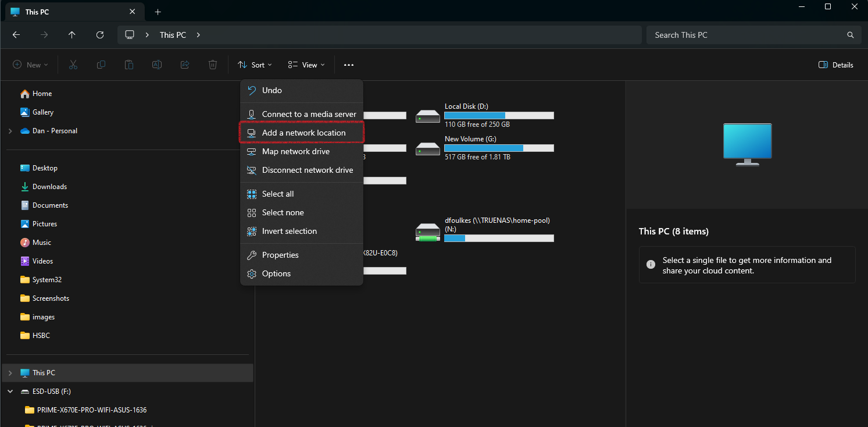The height and width of the screenshot is (427, 868).
Task: Click the Delete icon in the toolbar
Action: [x=212, y=65]
